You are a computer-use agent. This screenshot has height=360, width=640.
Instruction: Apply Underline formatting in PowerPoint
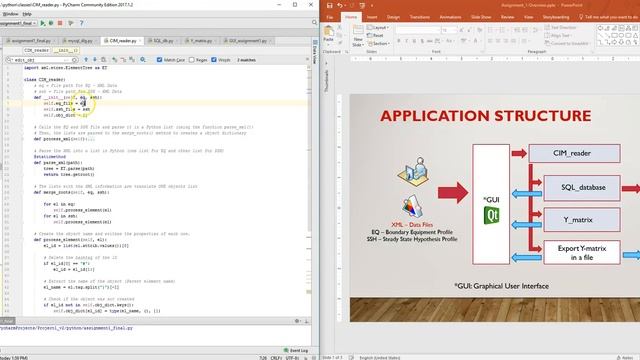[x=414, y=41]
